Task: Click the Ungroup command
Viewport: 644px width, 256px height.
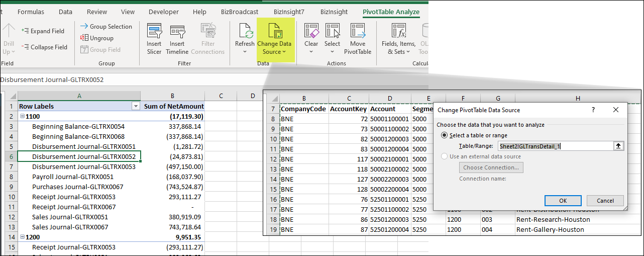Action: click(97, 38)
